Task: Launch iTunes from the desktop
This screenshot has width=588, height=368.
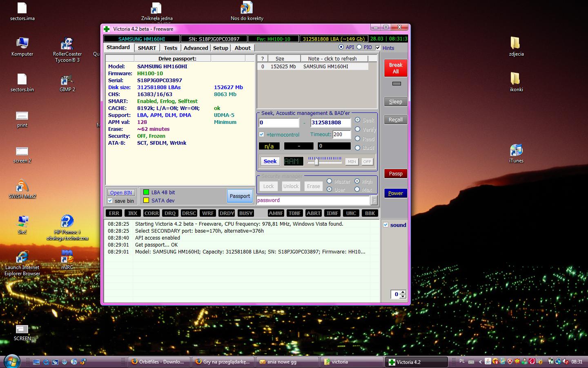Action: [x=516, y=153]
